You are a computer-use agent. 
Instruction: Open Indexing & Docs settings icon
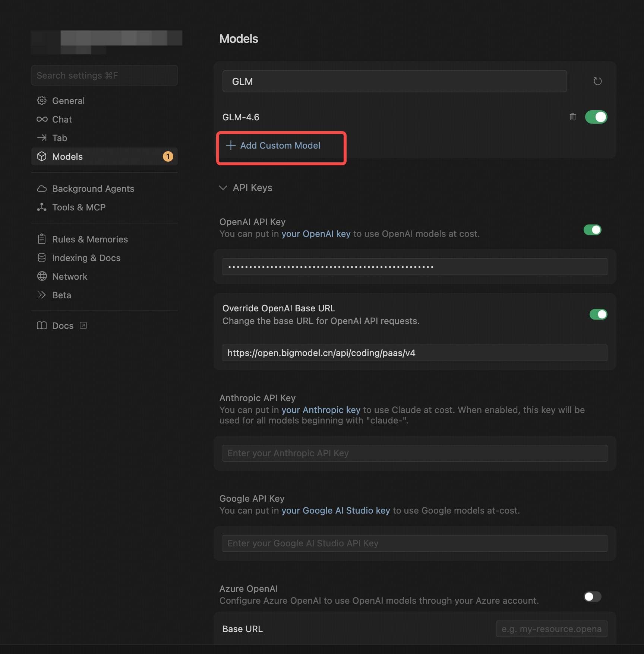[x=42, y=258]
